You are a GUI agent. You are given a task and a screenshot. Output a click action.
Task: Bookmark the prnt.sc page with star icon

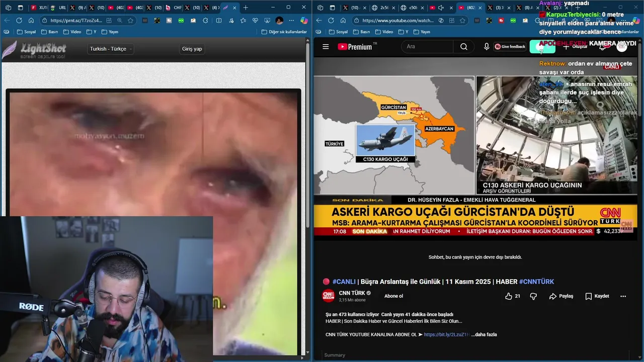point(131,21)
